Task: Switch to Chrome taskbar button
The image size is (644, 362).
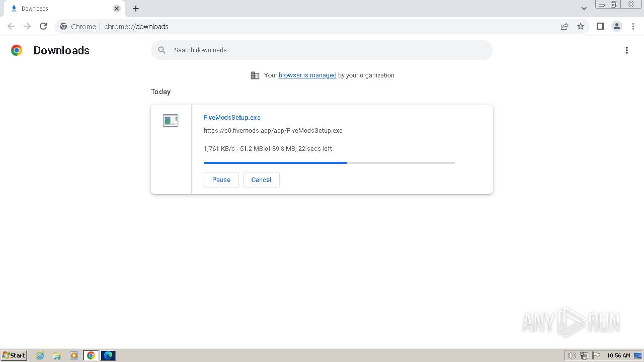Action: click(91, 355)
